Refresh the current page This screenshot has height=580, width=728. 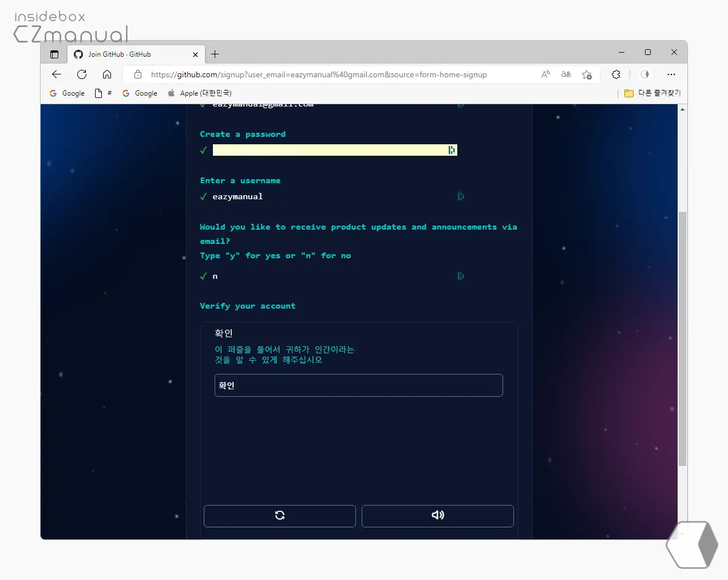(x=82, y=74)
